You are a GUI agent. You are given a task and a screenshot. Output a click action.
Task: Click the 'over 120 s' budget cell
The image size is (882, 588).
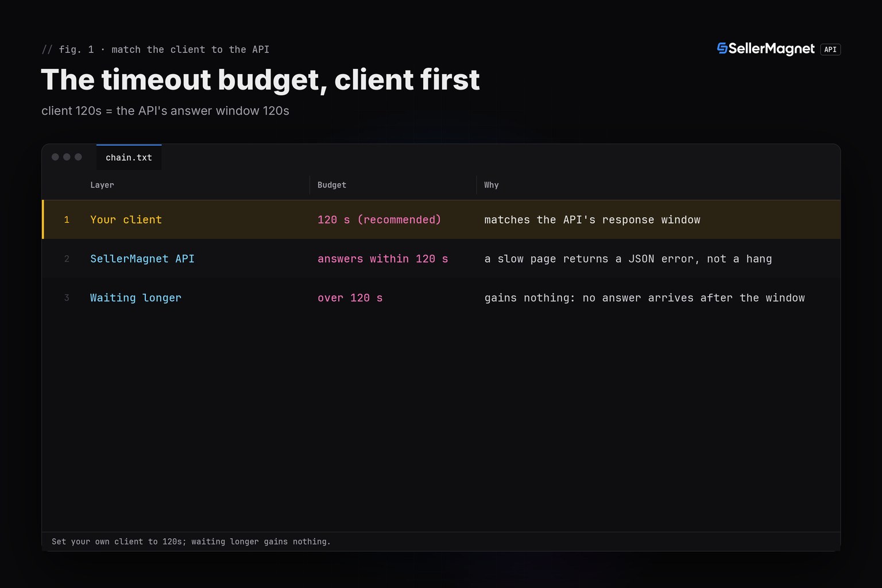tap(350, 297)
